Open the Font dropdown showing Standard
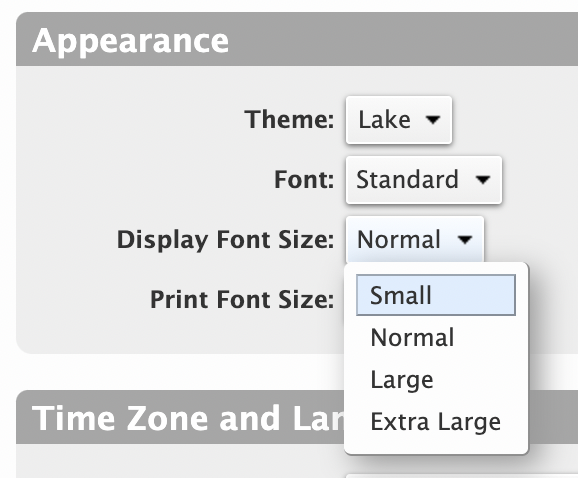 (x=424, y=180)
